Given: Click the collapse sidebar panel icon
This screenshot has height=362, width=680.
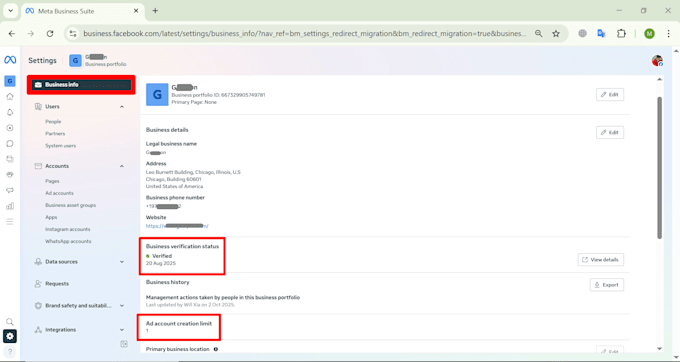Looking at the screenshot, I should pyautogui.click(x=124, y=344).
